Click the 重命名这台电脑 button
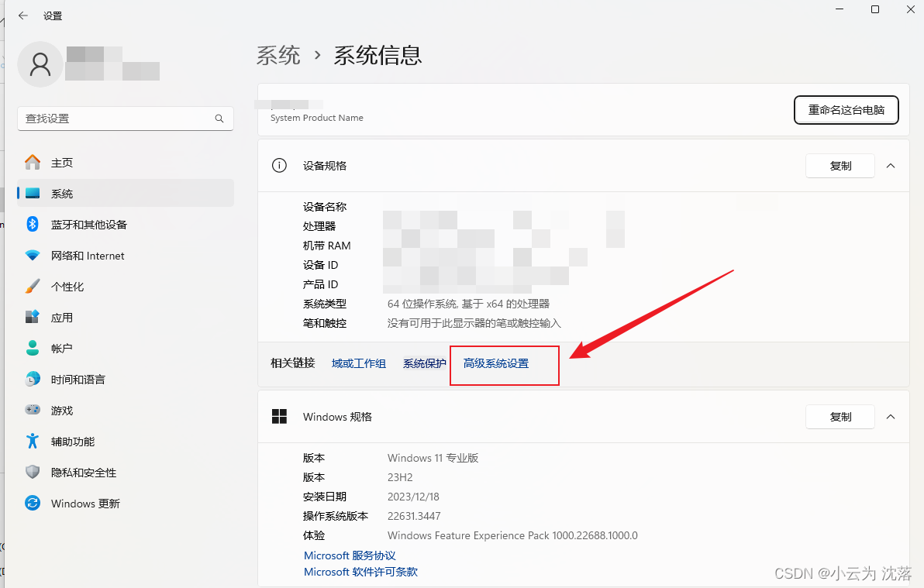 (x=846, y=110)
